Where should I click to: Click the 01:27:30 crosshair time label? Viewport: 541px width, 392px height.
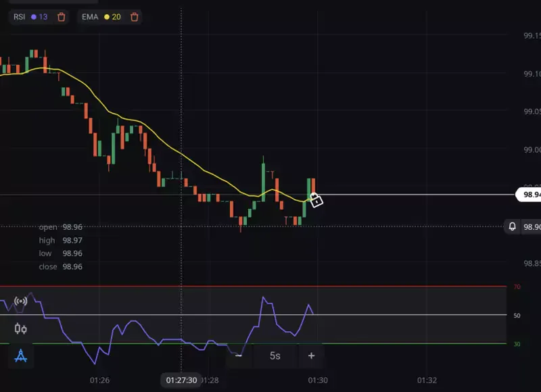click(x=181, y=381)
